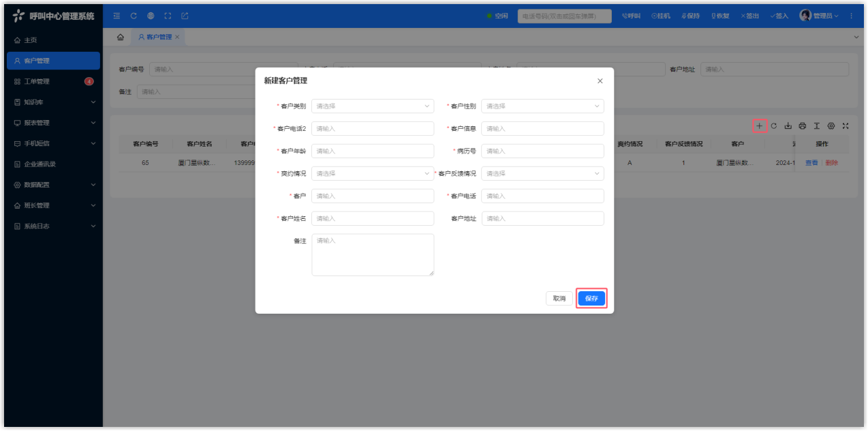The width and height of the screenshot is (868, 431).
Task: Close the 新建客户管理 dialog with X
Action: [x=600, y=81]
